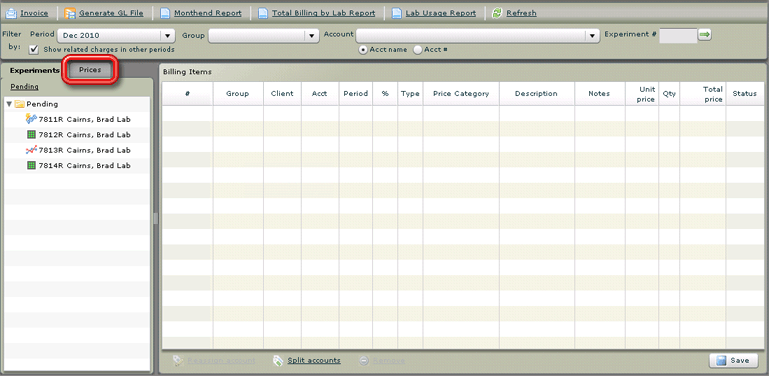The width and height of the screenshot is (769, 376).
Task: Click the Type column header
Action: (x=410, y=94)
